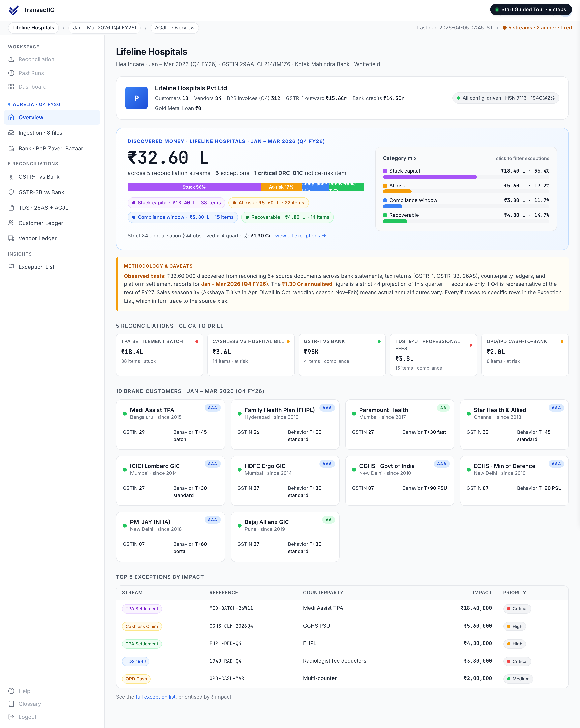The height and width of the screenshot is (728, 580).
Task: Click the At-risk 17% bar segment
Action: tap(281, 187)
